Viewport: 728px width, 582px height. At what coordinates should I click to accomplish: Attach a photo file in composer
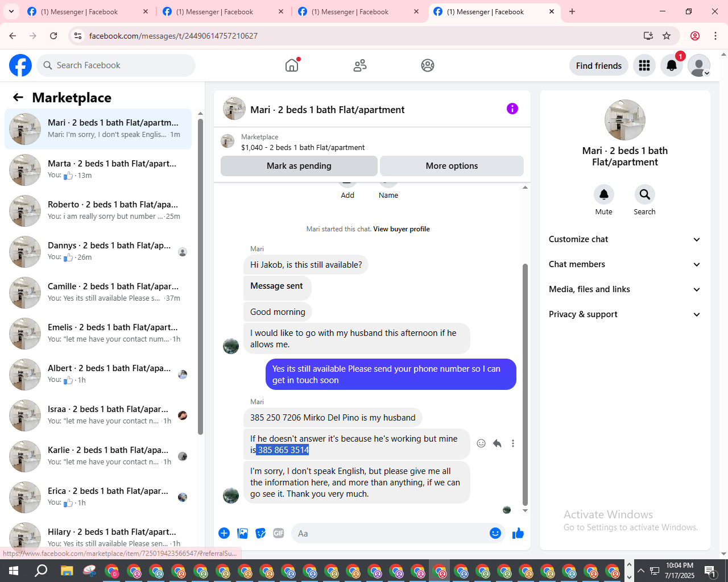coord(243,533)
